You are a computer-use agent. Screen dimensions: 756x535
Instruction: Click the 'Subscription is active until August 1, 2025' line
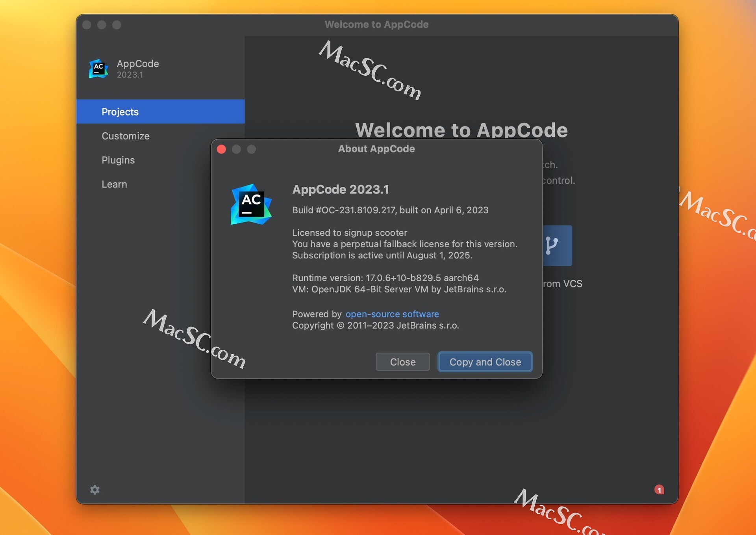click(382, 255)
